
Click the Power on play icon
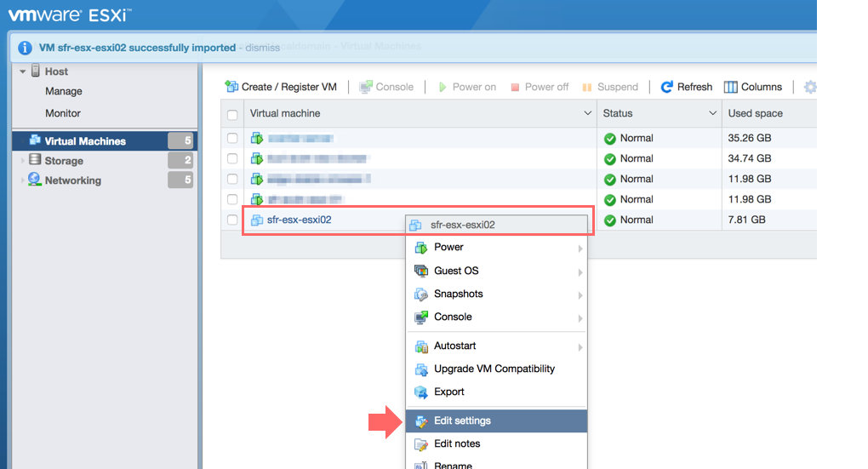pos(443,87)
